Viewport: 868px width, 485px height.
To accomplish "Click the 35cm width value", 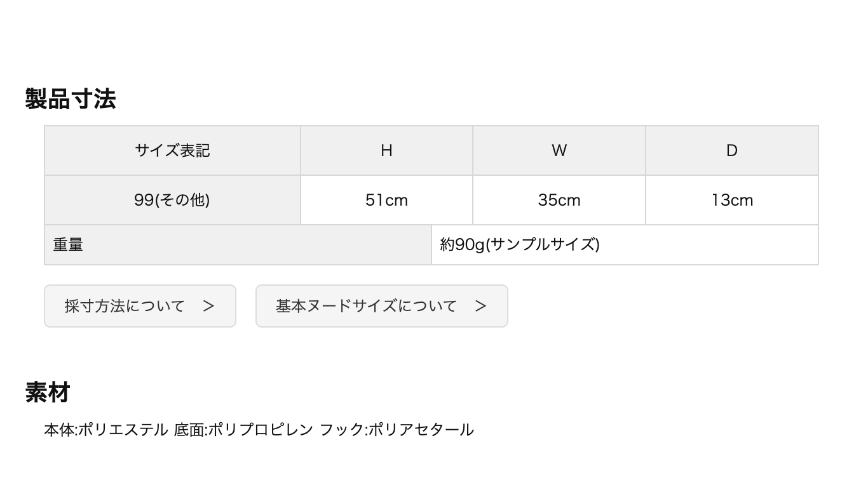I will [x=559, y=200].
